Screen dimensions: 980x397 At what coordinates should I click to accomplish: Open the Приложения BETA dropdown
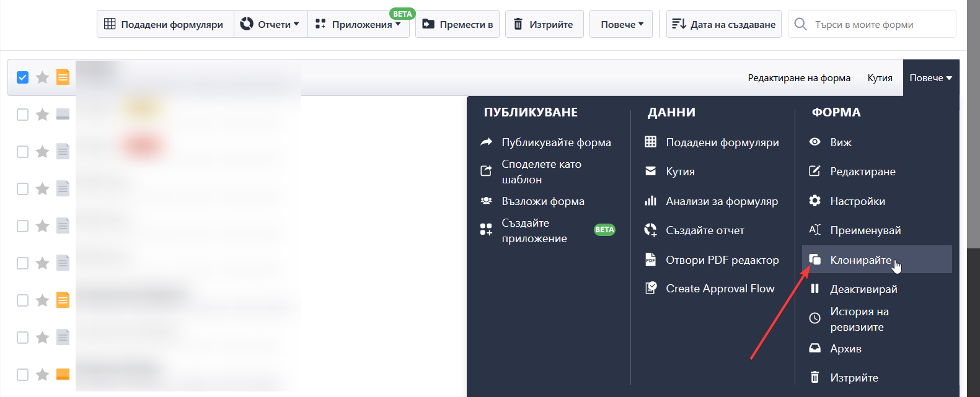tap(358, 24)
